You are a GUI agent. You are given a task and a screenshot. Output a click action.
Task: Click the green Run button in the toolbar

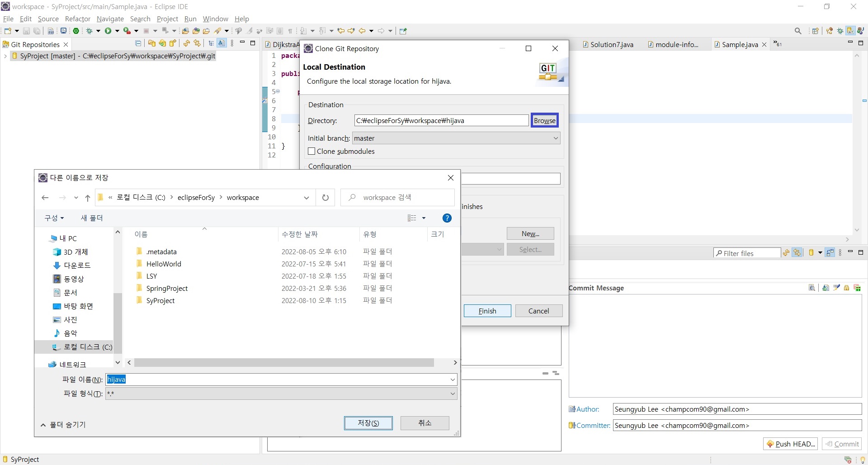[x=108, y=31]
